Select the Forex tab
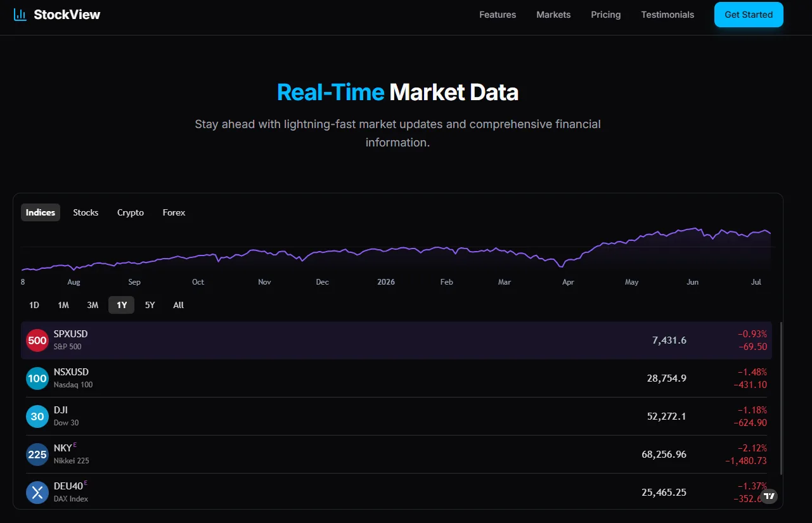Image resolution: width=812 pixels, height=523 pixels. click(174, 212)
